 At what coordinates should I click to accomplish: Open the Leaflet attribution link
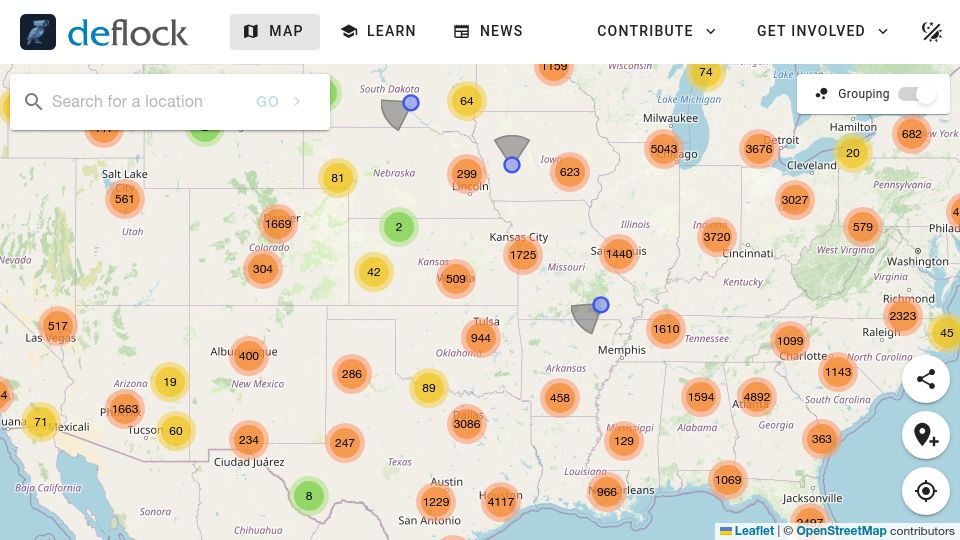tap(747, 531)
